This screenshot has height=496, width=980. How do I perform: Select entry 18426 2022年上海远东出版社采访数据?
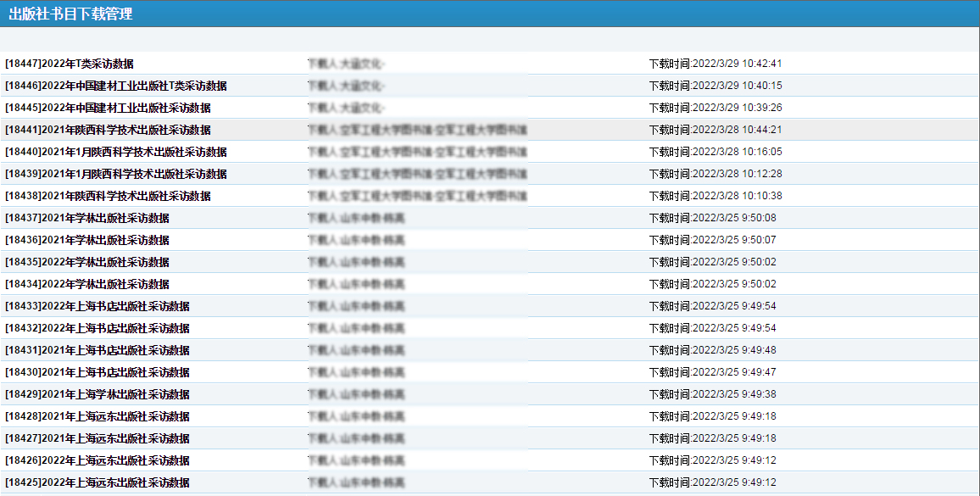click(x=97, y=460)
